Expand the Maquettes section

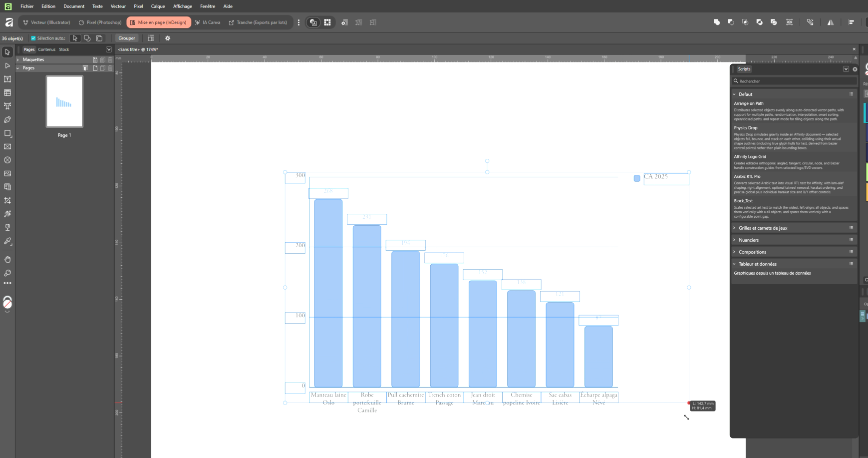(x=18, y=59)
